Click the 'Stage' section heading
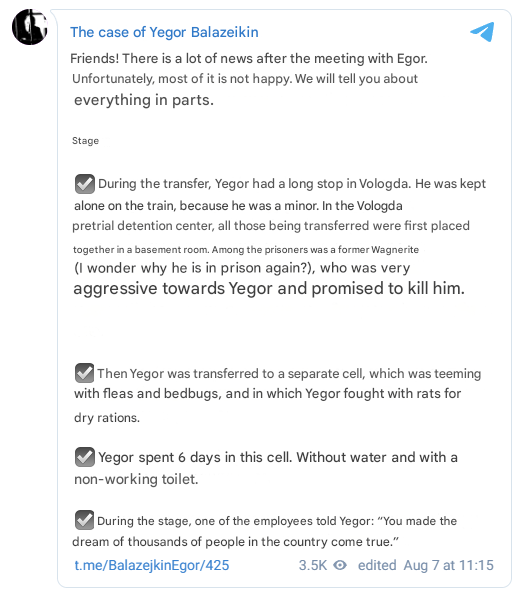Screen dimensions: 519x596 [x=85, y=141]
